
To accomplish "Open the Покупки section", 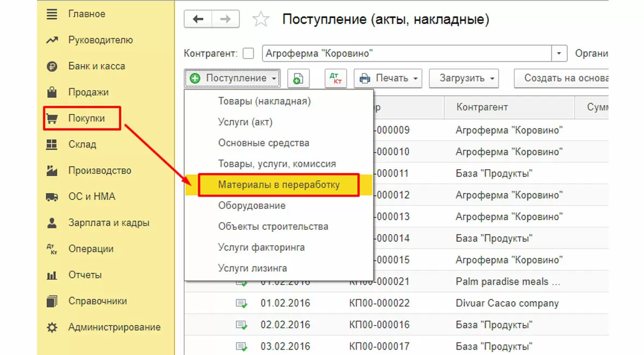I will (x=86, y=119).
